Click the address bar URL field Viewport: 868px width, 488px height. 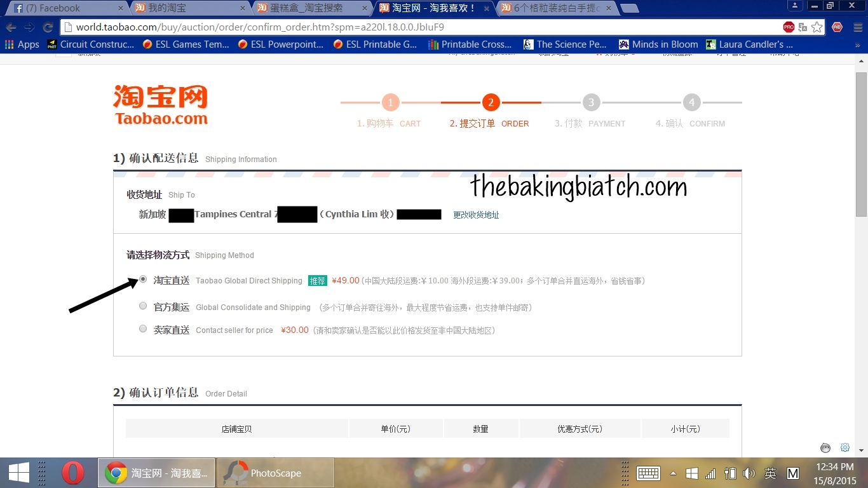pos(419,27)
